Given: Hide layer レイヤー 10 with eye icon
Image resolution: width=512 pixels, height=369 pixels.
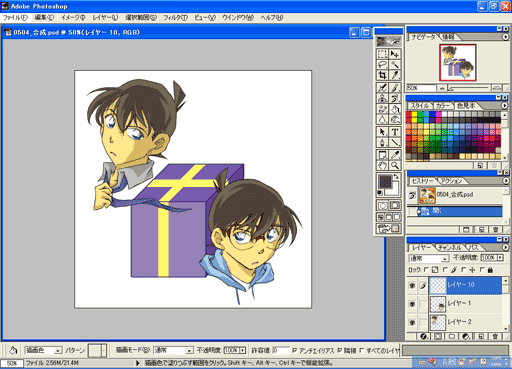Looking at the screenshot, I should [x=412, y=286].
